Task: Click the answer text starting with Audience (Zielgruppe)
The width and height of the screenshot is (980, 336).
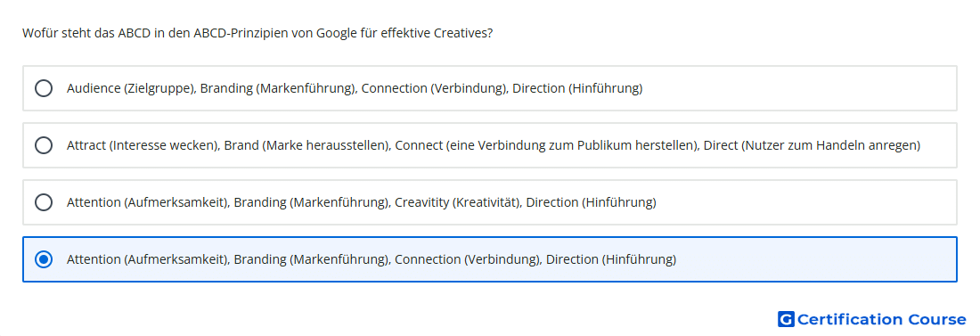Action: (x=355, y=88)
